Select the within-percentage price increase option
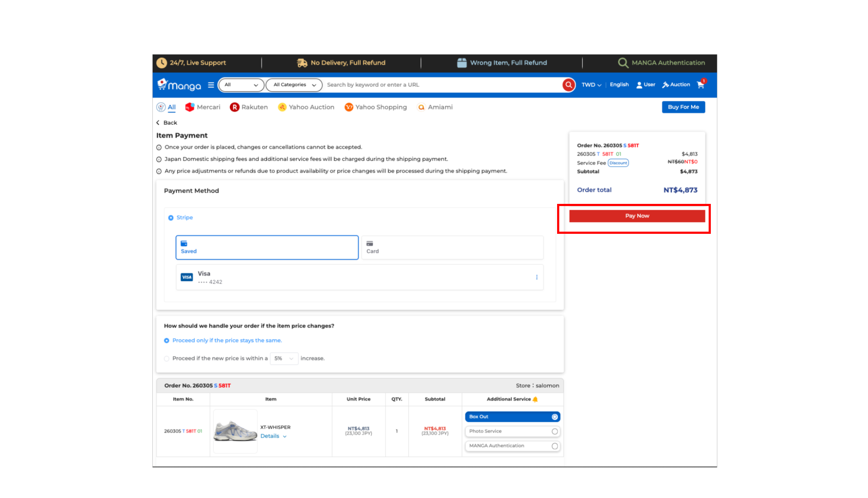Image resolution: width=868 pixels, height=498 pixels. (x=167, y=359)
